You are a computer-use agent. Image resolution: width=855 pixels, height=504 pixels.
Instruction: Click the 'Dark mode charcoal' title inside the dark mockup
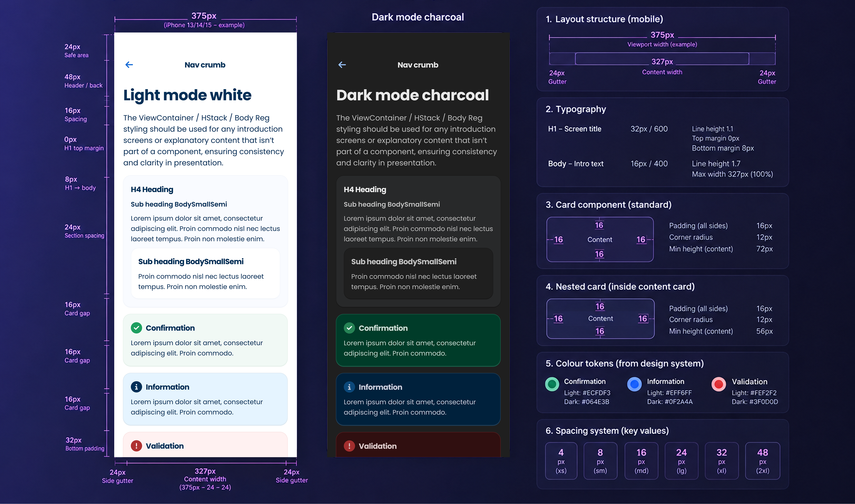(x=412, y=95)
